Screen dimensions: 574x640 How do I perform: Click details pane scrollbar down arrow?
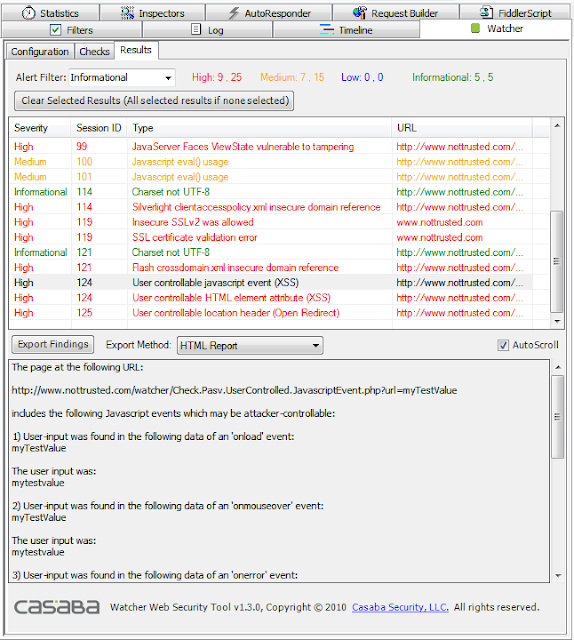(558, 576)
